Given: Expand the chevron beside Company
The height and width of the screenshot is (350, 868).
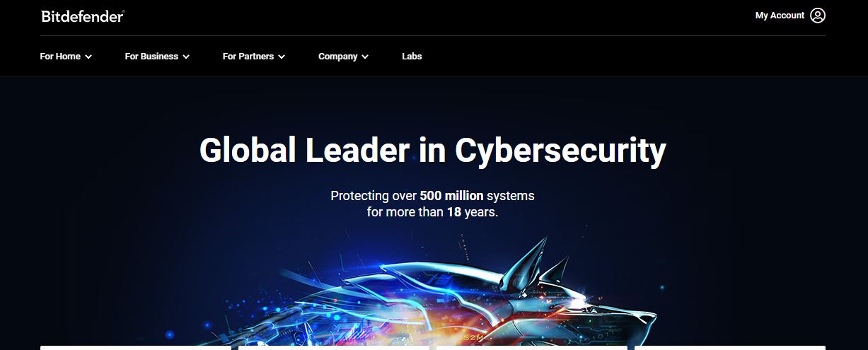Looking at the screenshot, I should point(365,57).
